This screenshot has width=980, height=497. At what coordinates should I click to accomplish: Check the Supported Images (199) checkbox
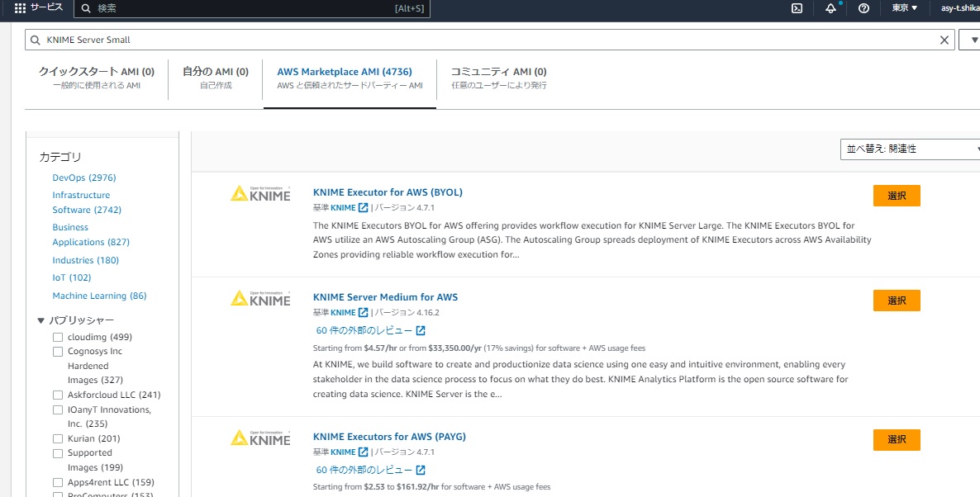[58, 453]
